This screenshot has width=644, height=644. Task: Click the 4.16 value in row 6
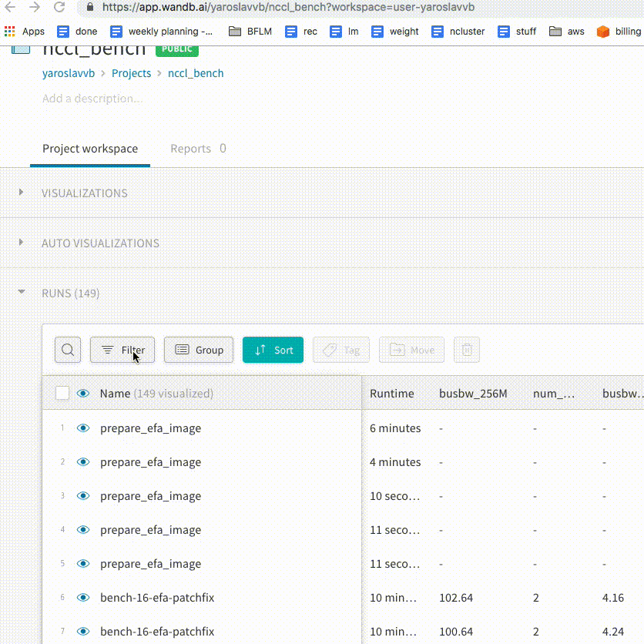pyautogui.click(x=613, y=598)
